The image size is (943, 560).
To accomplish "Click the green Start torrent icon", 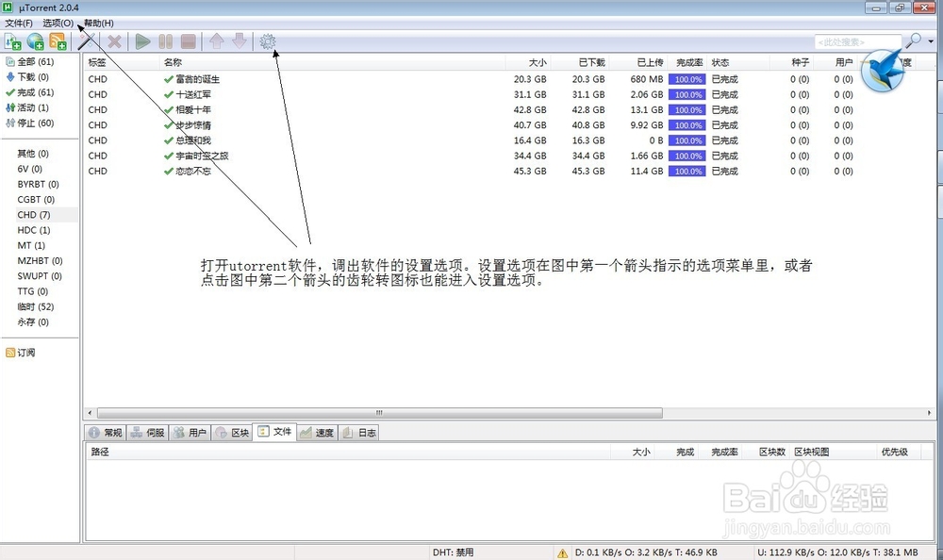I will pos(142,41).
